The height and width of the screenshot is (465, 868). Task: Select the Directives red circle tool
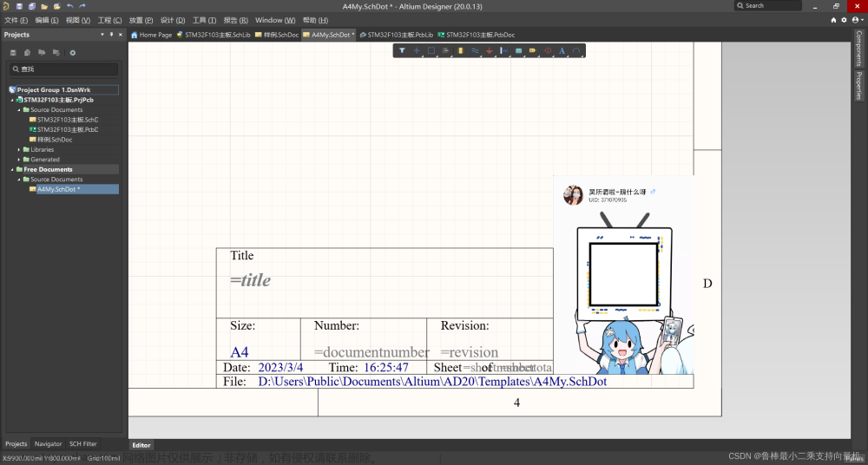pyautogui.click(x=548, y=51)
